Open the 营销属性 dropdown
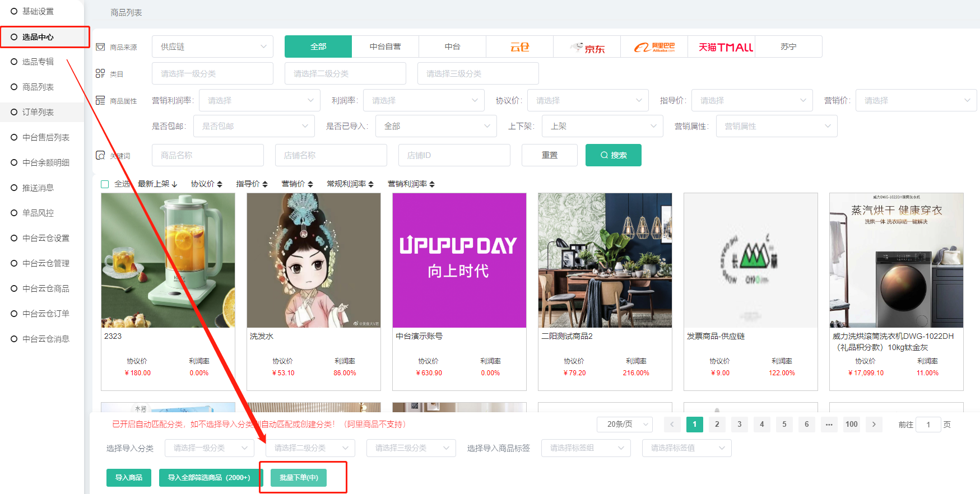The image size is (980, 494). [777, 126]
